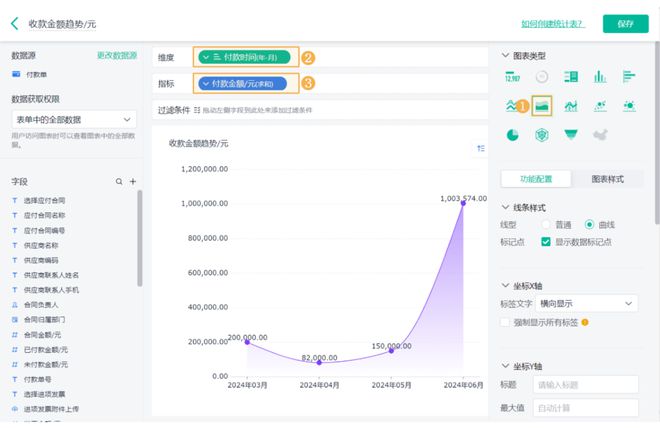Click the plus icon to add field

(x=133, y=182)
